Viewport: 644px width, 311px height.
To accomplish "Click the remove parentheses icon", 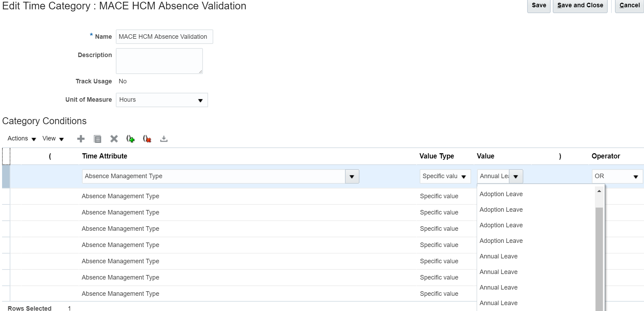I will pos(147,139).
